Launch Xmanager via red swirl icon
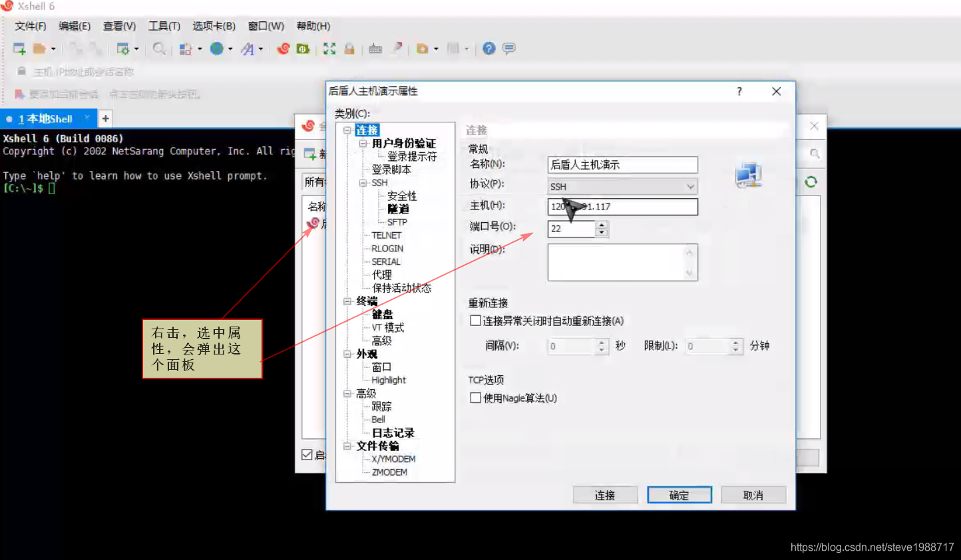The width and height of the screenshot is (961, 560). pyautogui.click(x=284, y=49)
